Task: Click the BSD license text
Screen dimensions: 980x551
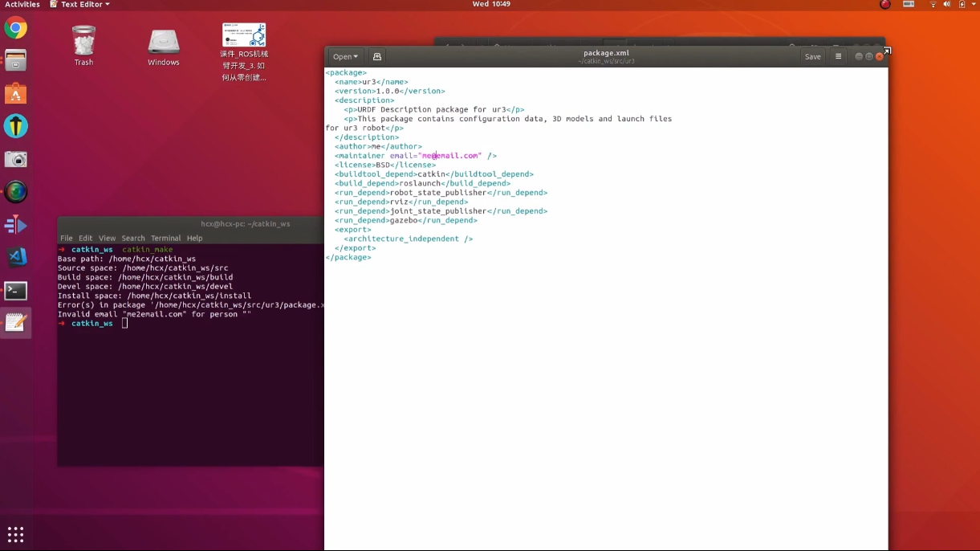Action: click(x=383, y=165)
